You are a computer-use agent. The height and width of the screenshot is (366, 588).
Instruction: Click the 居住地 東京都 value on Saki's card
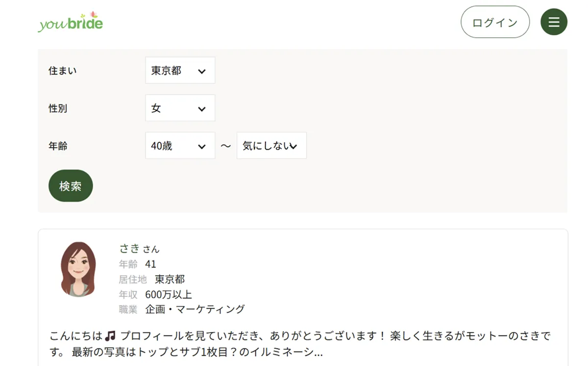click(168, 279)
